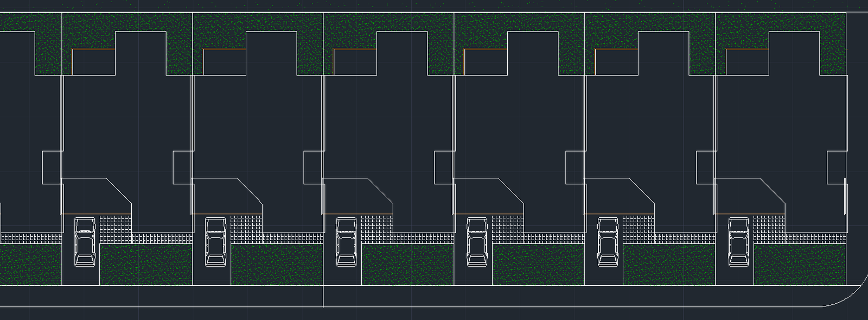Select the fifth car block from the left
Viewport: 868px width, 320px height.
[x=608, y=242]
